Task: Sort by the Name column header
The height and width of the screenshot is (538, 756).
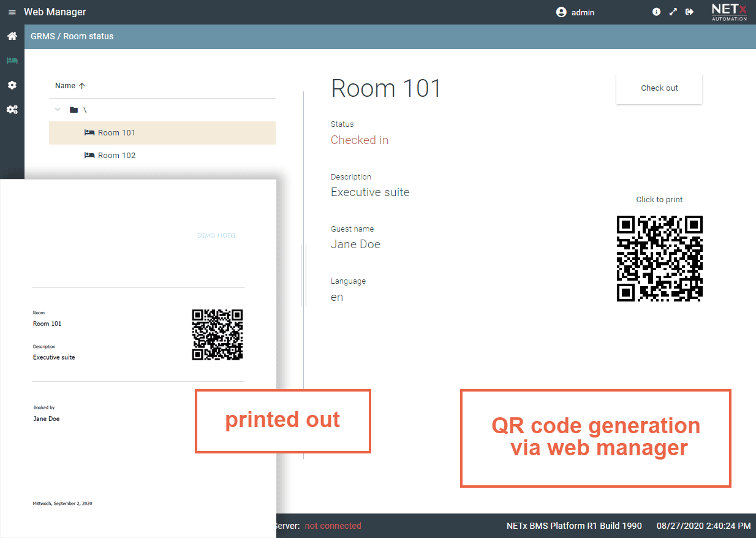Action: [x=70, y=86]
